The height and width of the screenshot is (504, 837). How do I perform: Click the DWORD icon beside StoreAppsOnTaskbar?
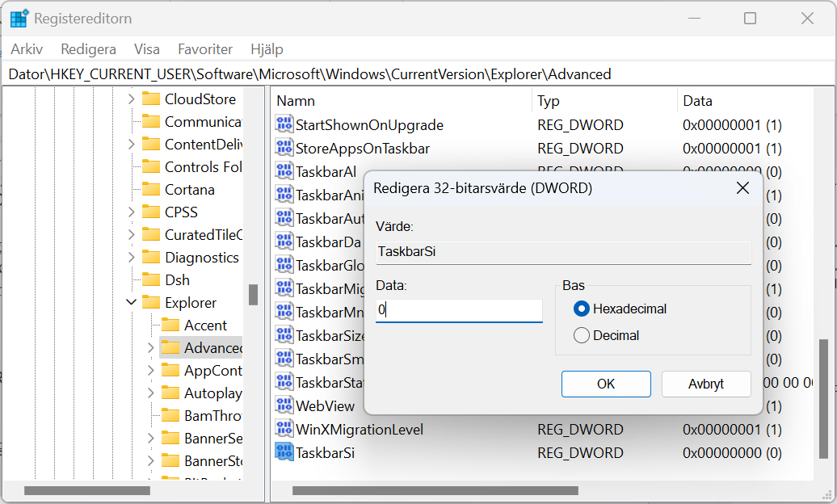284,149
